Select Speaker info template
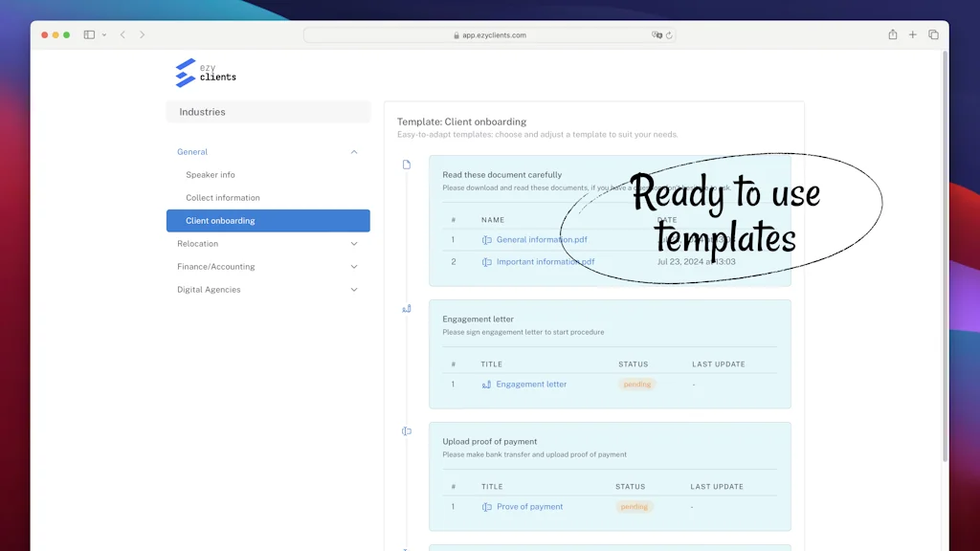Image resolution: width=980 pixels, height=551 pixels. (211, 175)
